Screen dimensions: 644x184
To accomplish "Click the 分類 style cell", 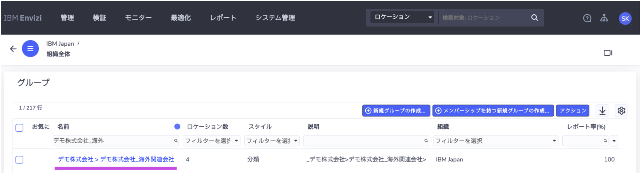I will [x=253, y=159].
